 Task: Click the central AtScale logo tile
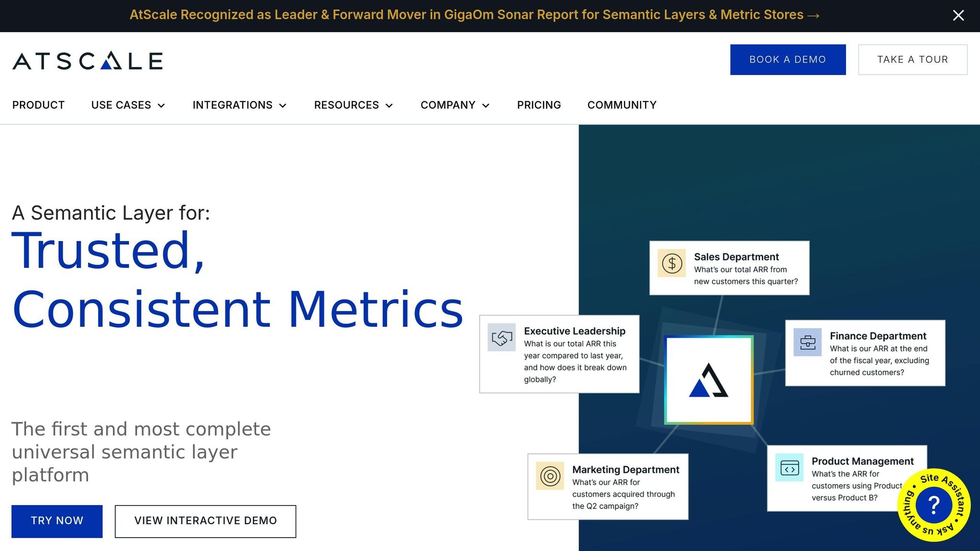click(x=709, y=380)
